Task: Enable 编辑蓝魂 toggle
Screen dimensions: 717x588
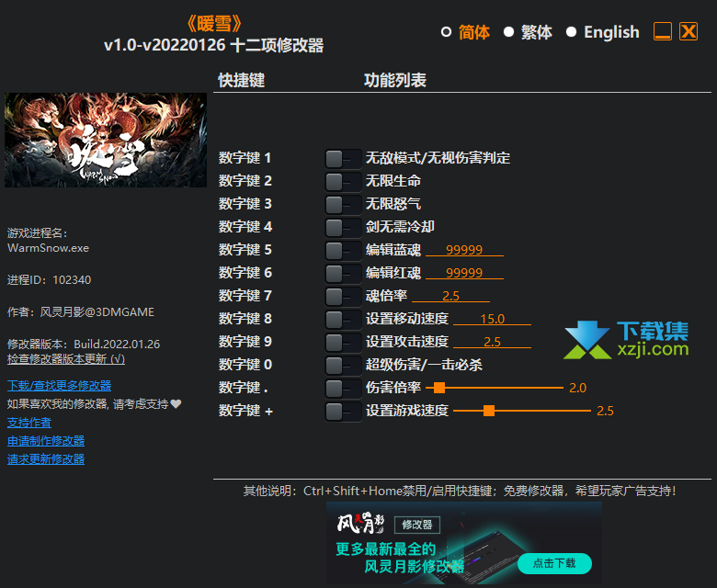Action: click(x=343, y=251)
